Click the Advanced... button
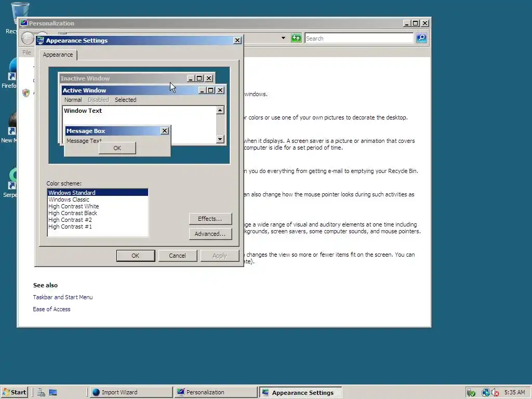 click(210, 234)
